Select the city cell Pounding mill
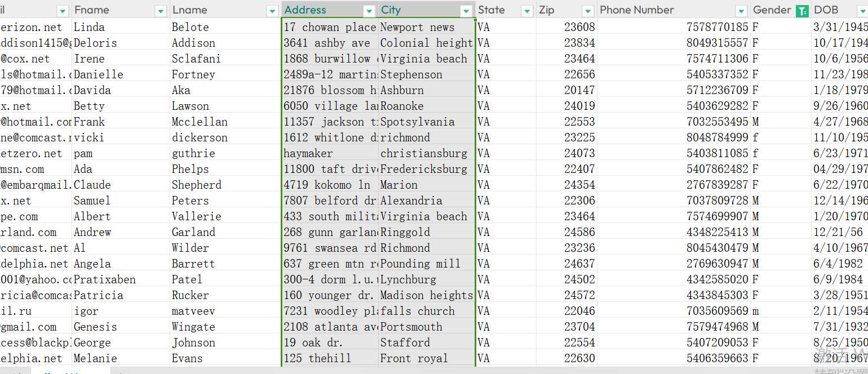This screenshot has height=374, width=868. pos(427,264)
